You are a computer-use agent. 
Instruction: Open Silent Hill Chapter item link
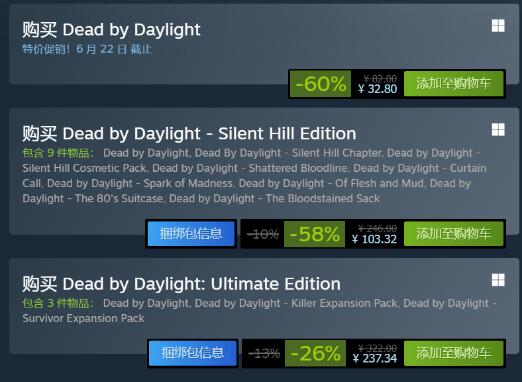pos(288,153)
